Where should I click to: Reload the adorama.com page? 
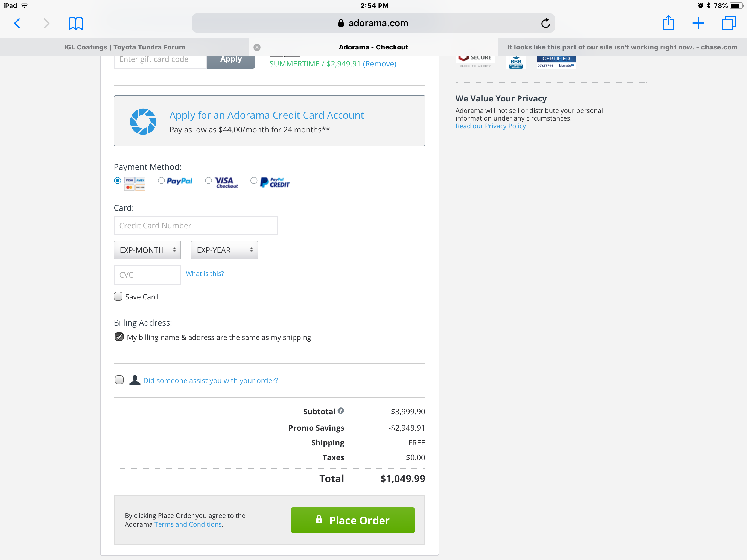[545, 23]
